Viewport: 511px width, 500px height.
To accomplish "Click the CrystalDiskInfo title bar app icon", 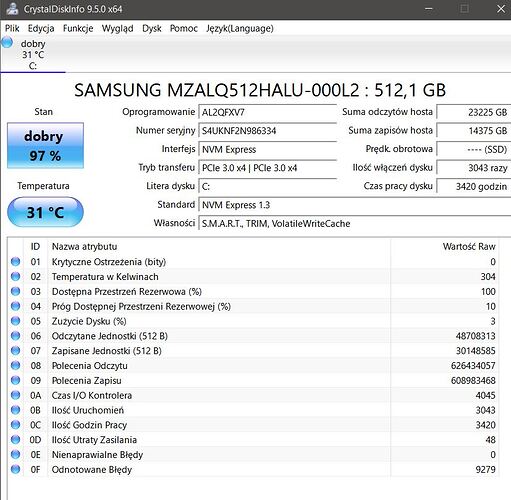I will [12, 9].
